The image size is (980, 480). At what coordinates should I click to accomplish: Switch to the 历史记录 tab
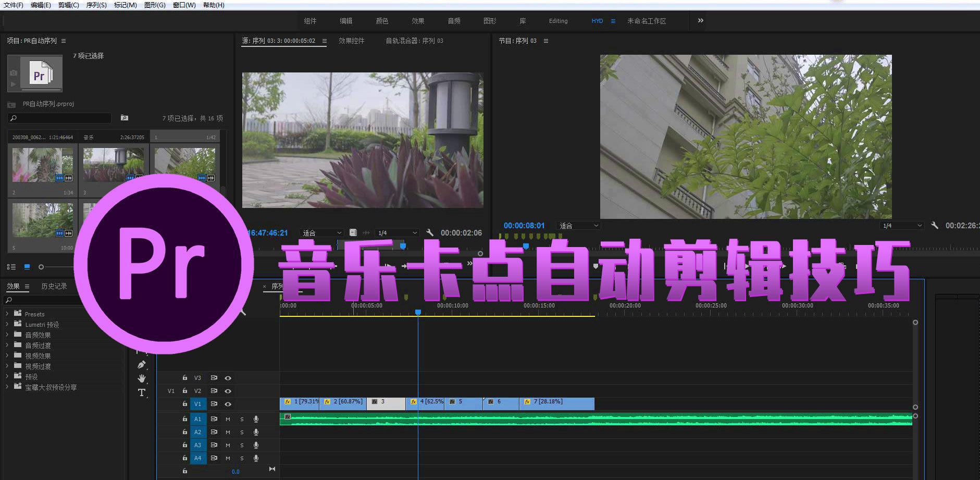tap(54, 286)
